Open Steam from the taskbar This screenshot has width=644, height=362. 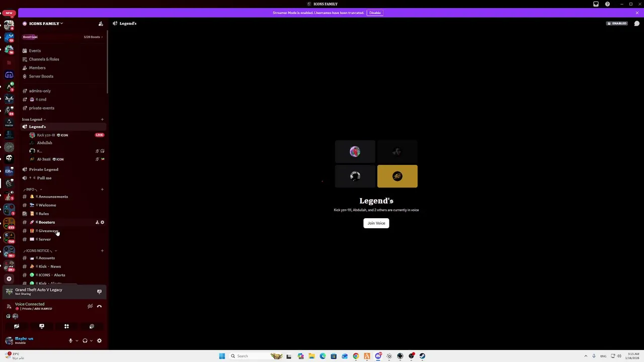tap(422, 356)
